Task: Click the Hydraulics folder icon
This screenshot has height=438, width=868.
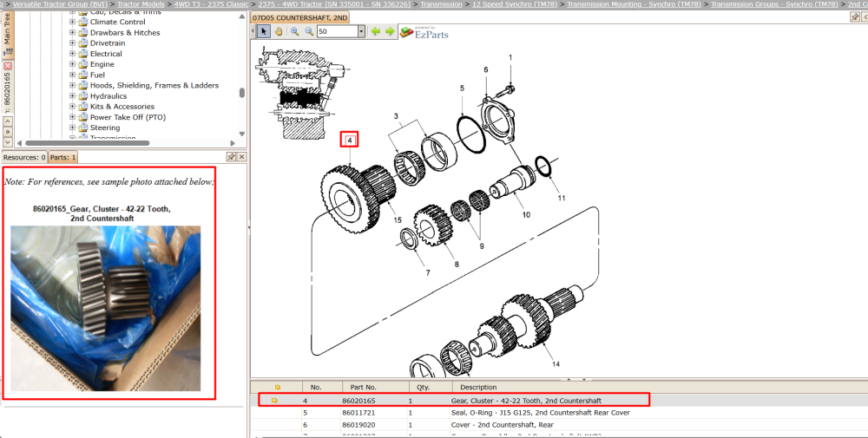Action: pos(83,96)
